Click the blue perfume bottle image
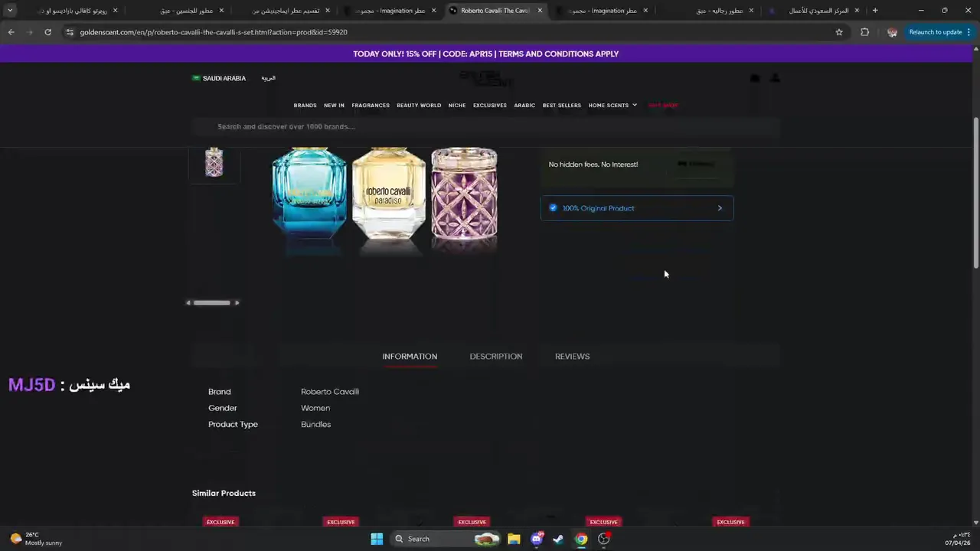This screenshot has width=980, height=551. click(309, 195)
